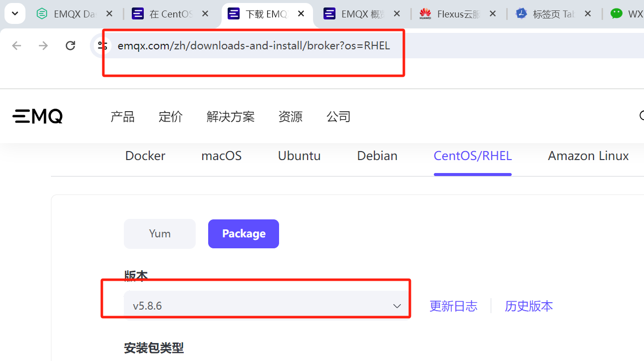Switch to the 在 CentOS tab
The height and width of the screenshot is (361, 644).
pos(171,14)
